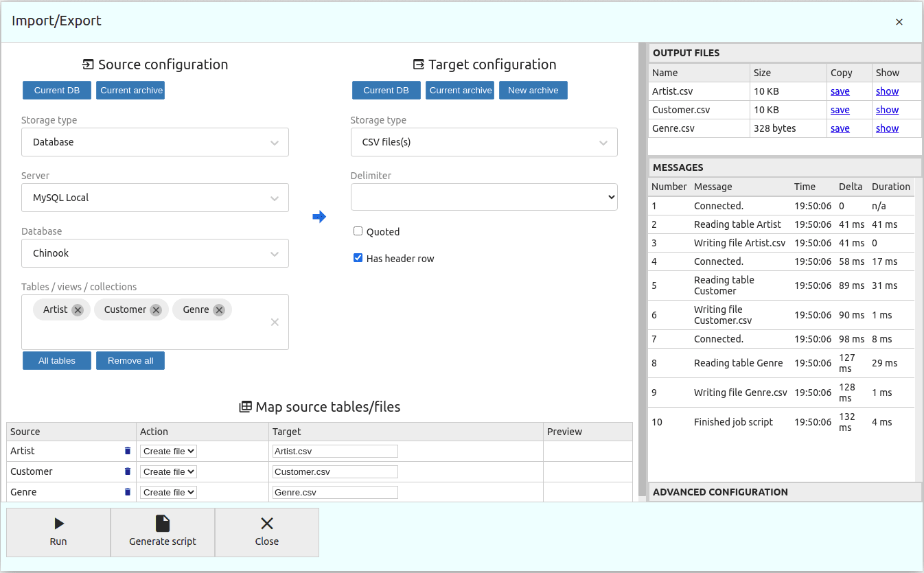Click the Close button's X icon
This screenshot has height=573, width=924.
click(x=266, y=523)
